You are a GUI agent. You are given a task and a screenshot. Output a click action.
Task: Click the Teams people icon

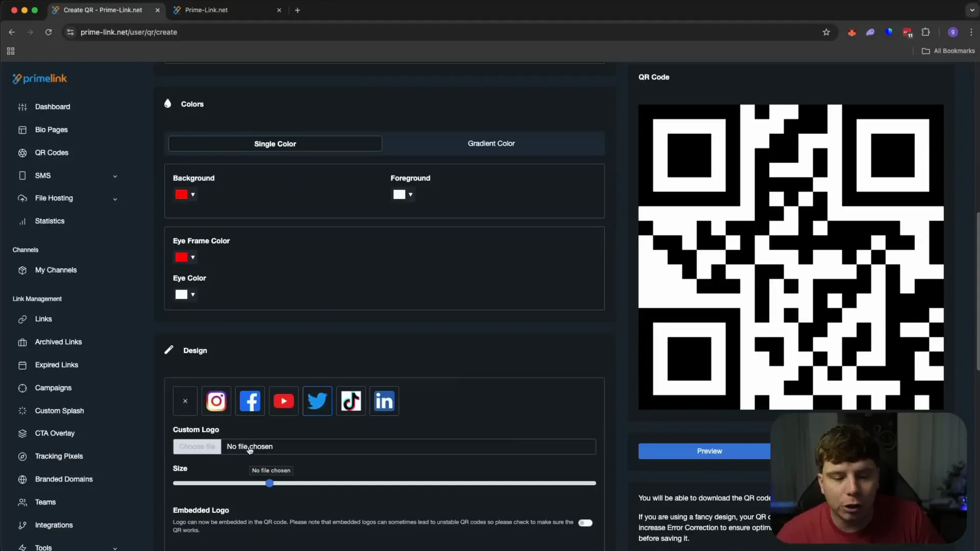click(22, 502)
